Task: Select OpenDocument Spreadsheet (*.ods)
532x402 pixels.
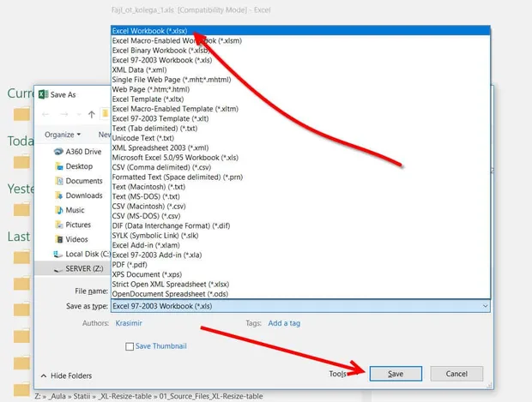Action: pos(300,294)
